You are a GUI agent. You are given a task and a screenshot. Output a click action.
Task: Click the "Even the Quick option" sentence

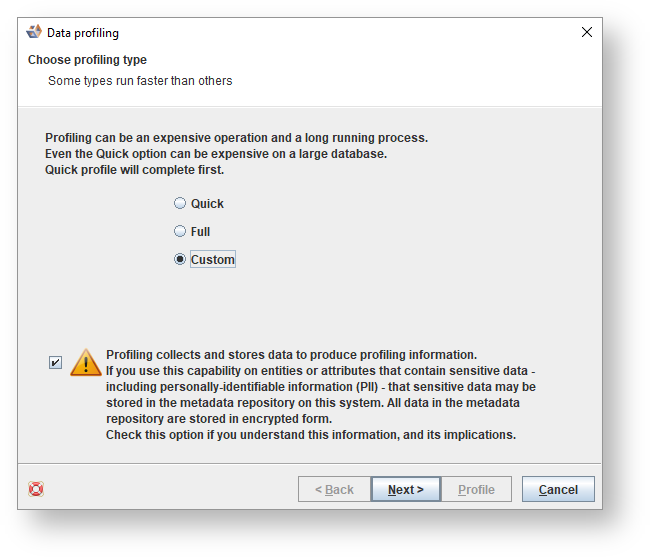(215, 154)
